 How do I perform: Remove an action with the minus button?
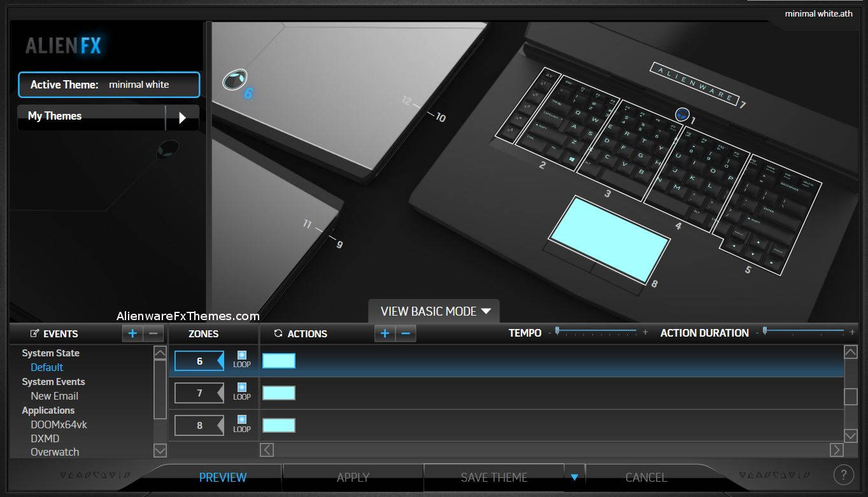click(x=406, y=333)
